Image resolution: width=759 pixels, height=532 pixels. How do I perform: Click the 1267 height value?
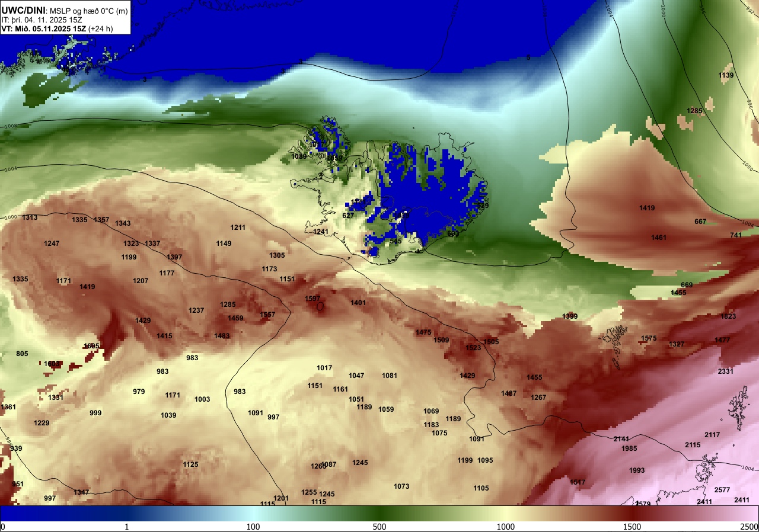[538, 398]
